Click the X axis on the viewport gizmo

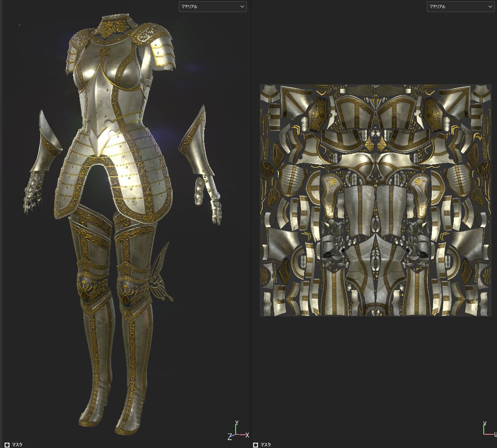tap(247, 435)
